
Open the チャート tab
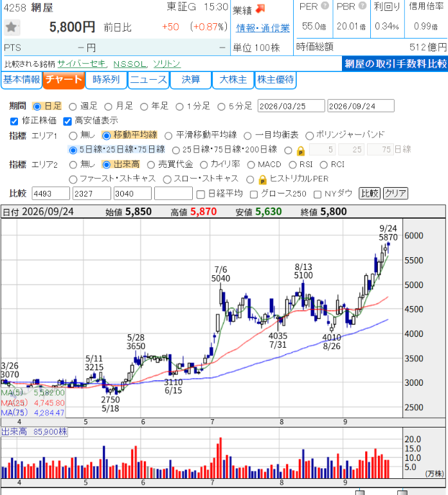(x=64, y=80)
